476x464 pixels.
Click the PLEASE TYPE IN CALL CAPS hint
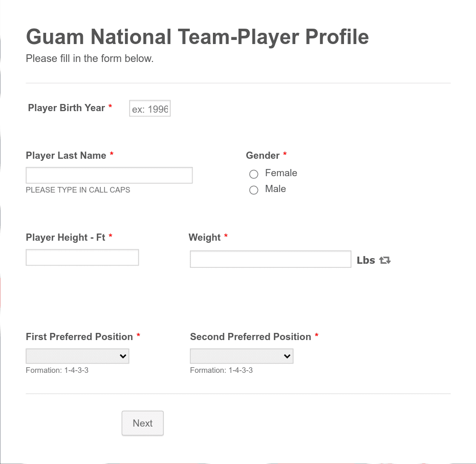[78, 190]
